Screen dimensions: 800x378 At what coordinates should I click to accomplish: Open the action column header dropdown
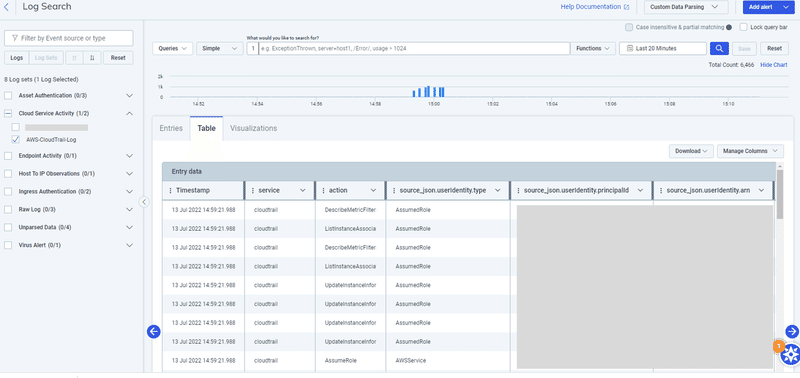[373, 190]
